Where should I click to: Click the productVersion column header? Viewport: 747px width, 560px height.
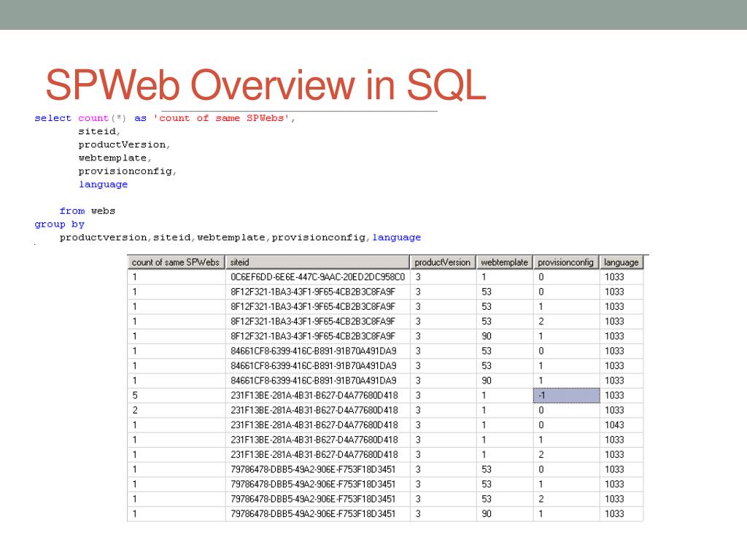click(x=443, y=262)
